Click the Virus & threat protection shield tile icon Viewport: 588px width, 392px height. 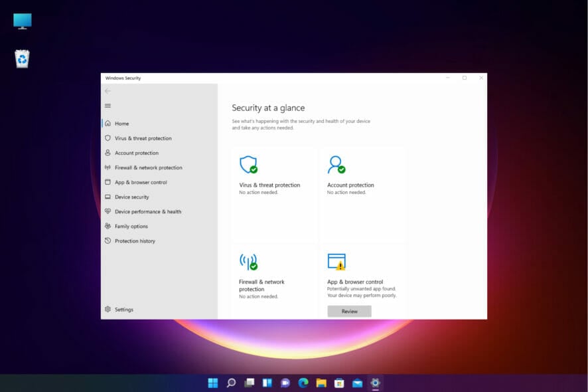[248, 165]
